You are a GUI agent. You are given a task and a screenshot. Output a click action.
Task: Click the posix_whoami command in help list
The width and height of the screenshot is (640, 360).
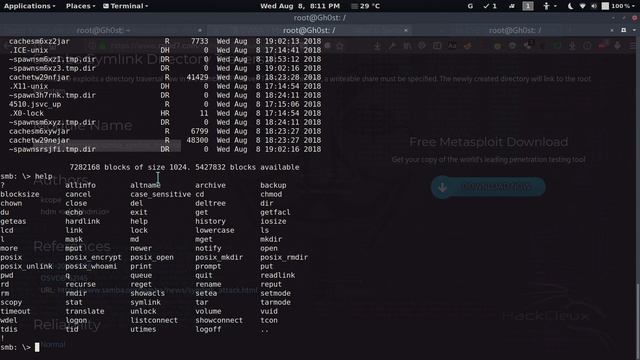click(91, 266)
